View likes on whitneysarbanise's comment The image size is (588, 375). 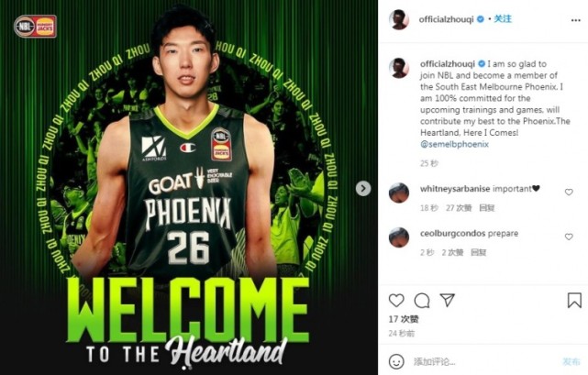pos(459,208)
